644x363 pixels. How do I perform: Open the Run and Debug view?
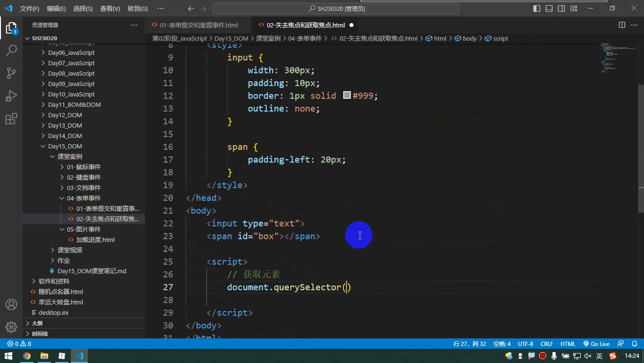click(11, 95)
